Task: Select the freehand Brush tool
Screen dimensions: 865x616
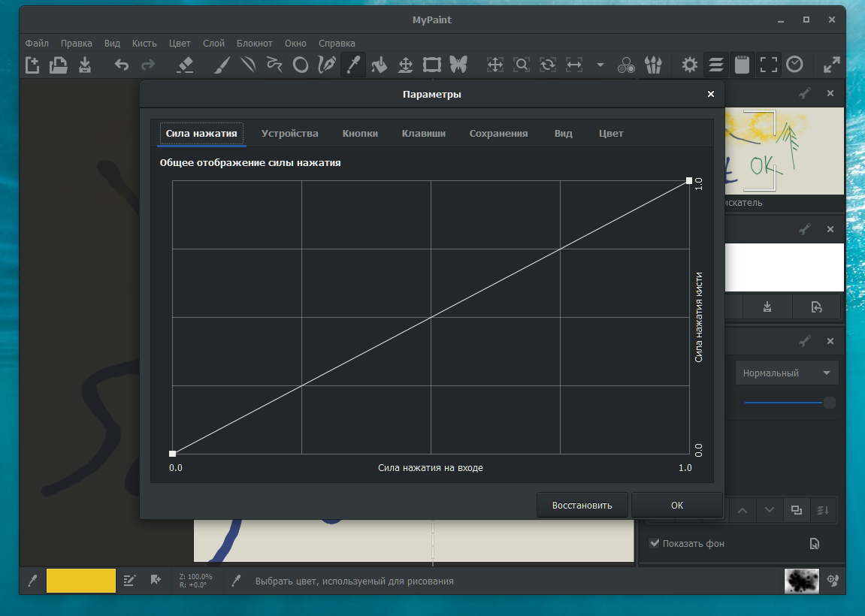Action: point(221,65)
